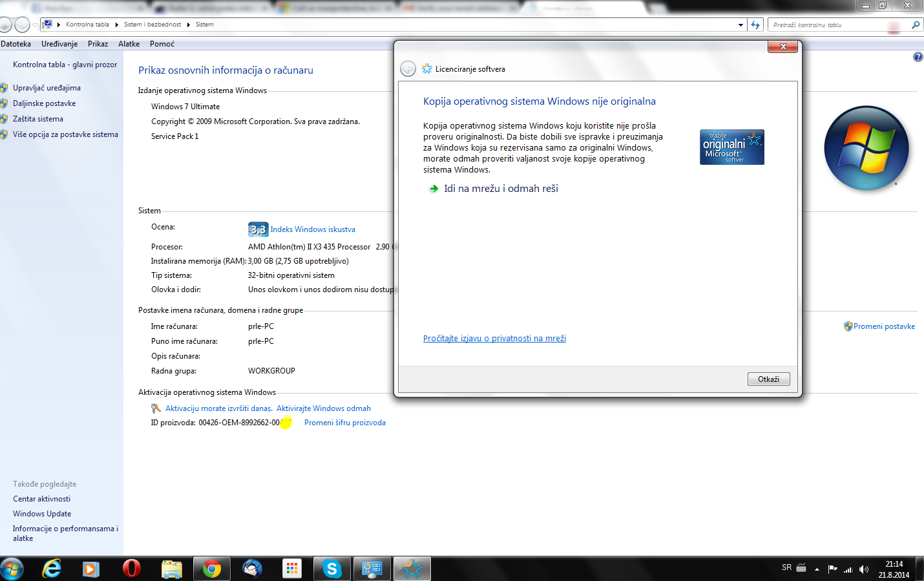
Task: Expand the arrow after Sistem i bezbednost
Action: (189, 25)
